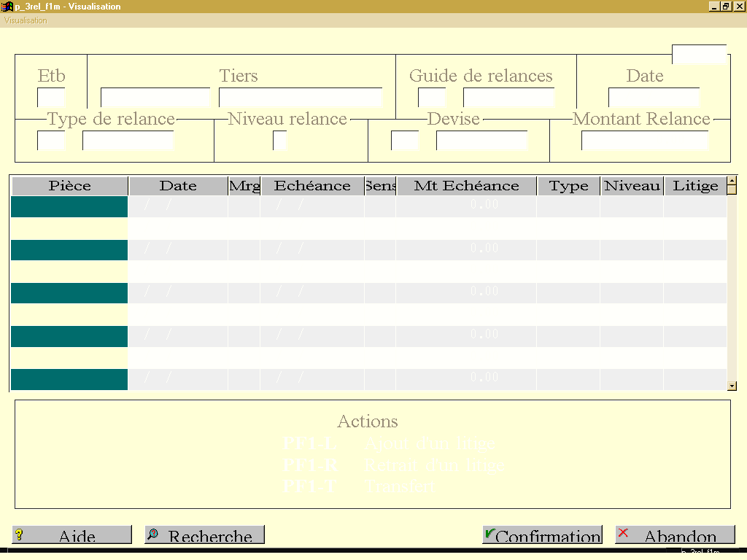
Task: Select the Pièce column header
Action: coord(69,186)
